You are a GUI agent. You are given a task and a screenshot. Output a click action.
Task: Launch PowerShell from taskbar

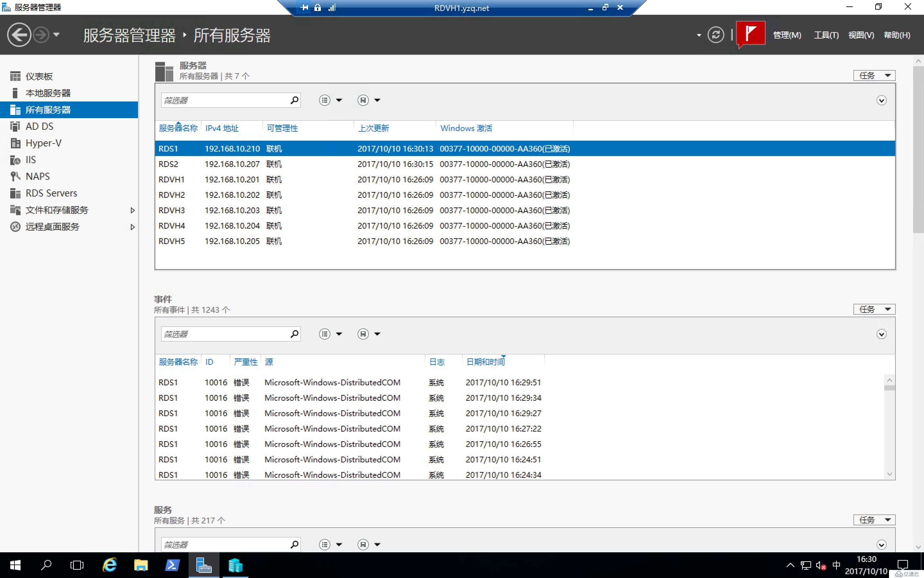(172, 565)
